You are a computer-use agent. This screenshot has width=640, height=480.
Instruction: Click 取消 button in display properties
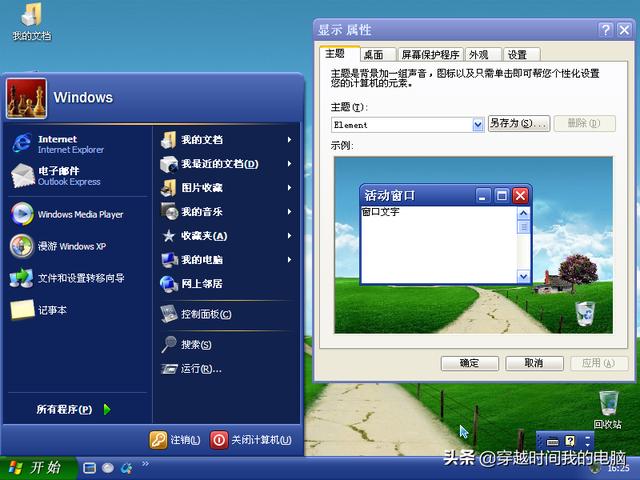[x=534, y=363]
